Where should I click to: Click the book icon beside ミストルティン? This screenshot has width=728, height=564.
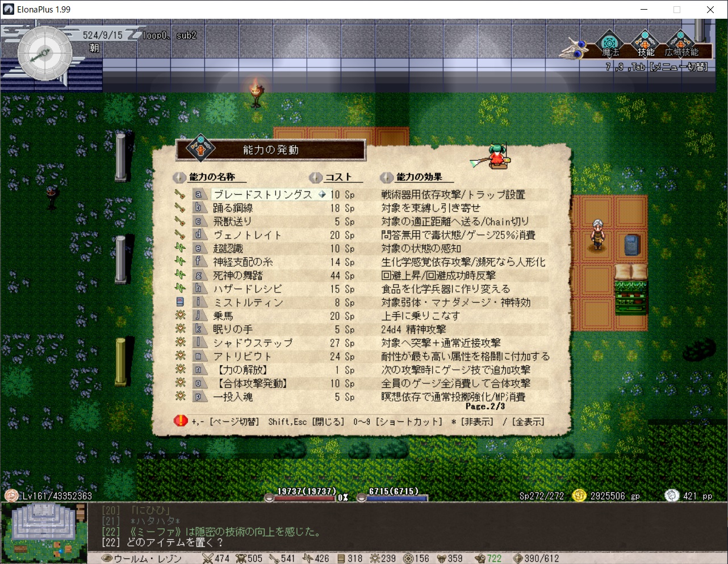(x=180, y=302)
